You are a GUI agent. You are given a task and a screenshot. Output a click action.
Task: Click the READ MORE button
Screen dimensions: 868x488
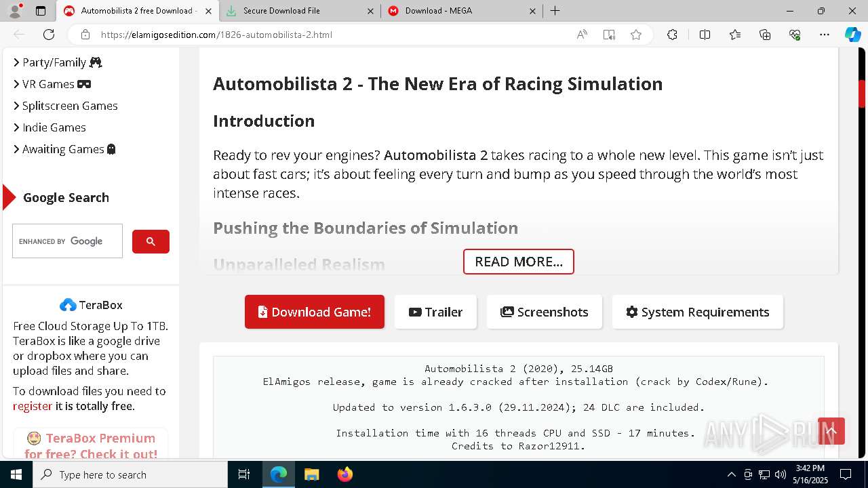[x=519, y=262]
